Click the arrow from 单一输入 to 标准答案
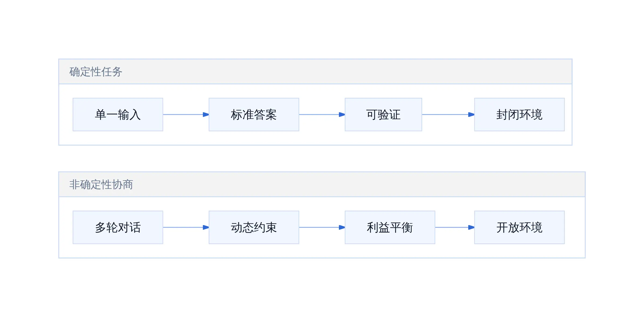 pos(186,114)
